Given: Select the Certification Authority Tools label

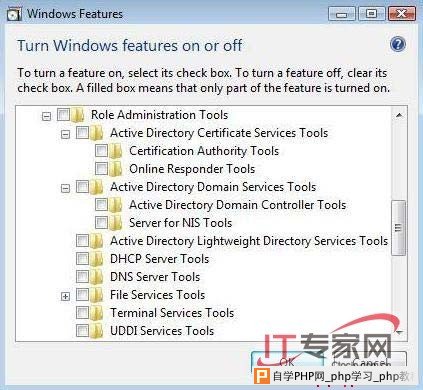Looking at the screenshot, I should point(204,151).
